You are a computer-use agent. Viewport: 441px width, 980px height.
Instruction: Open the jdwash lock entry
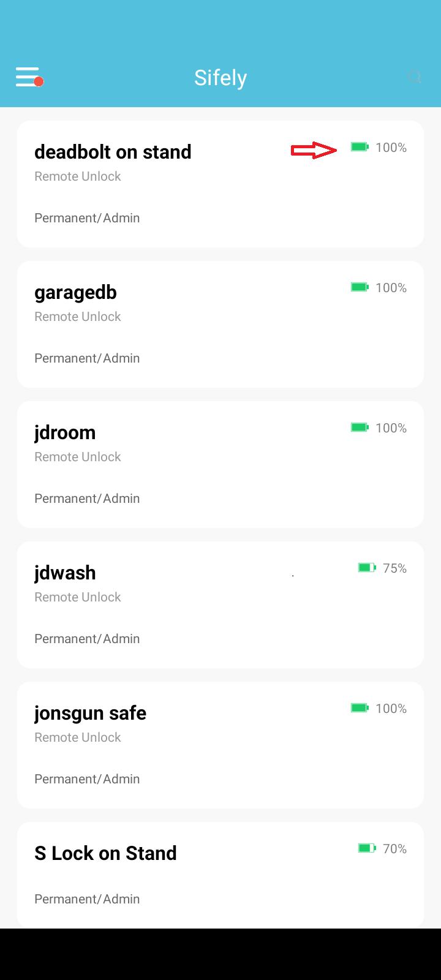click(x=221, y=605)
